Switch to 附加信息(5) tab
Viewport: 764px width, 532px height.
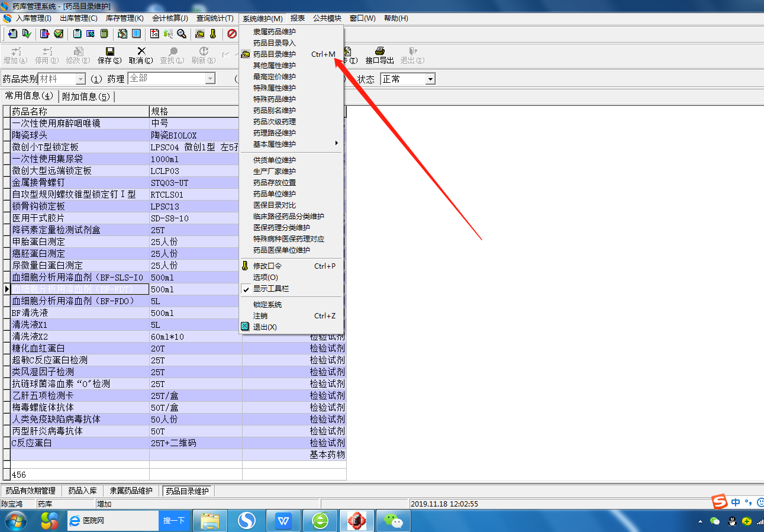pyautogui.click(x=86, y=96)
